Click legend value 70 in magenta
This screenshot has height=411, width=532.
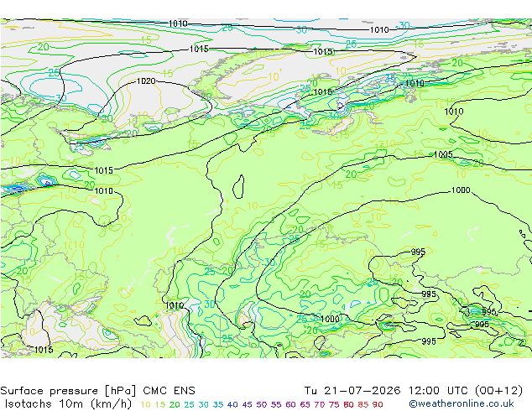point(320,404)
